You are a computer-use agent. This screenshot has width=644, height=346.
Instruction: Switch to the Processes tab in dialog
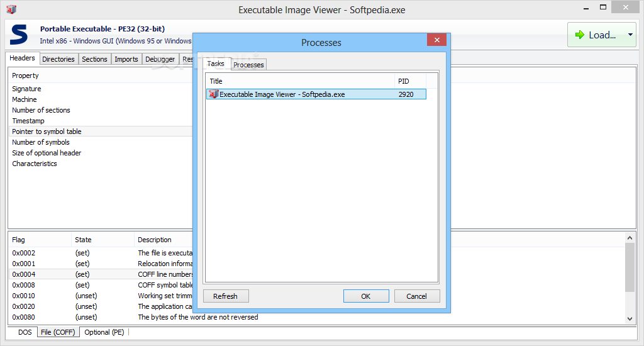pyautogui.click(x=248, y=65)
